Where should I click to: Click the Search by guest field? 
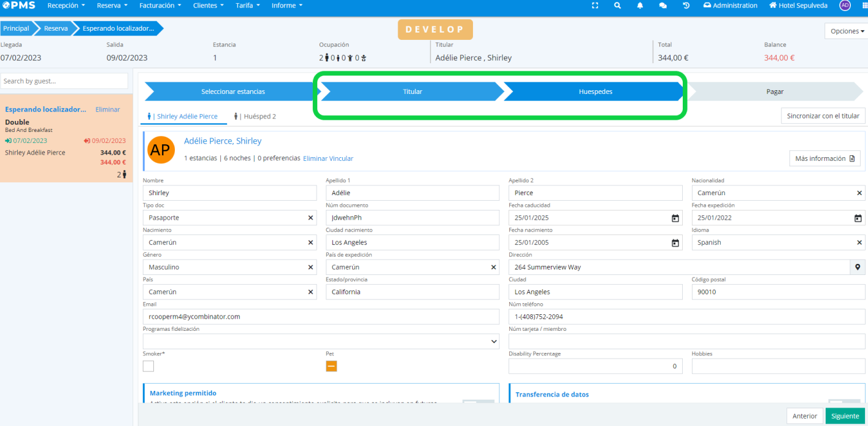64,81
